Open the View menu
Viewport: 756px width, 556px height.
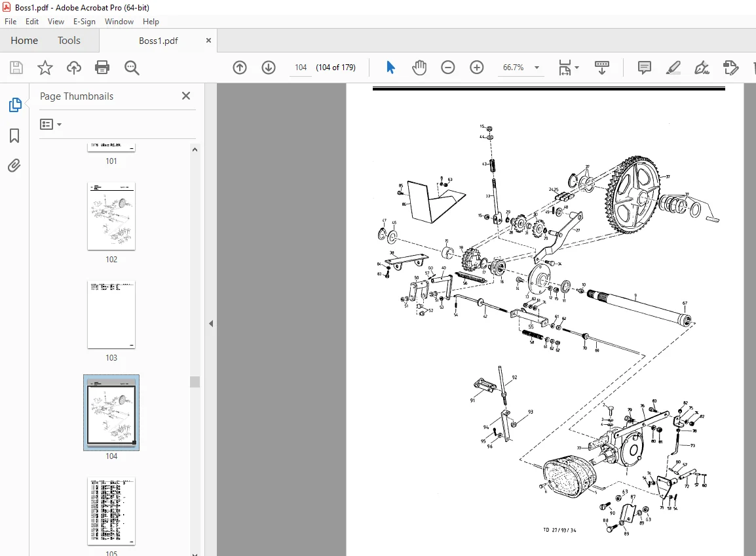point(56,22)
